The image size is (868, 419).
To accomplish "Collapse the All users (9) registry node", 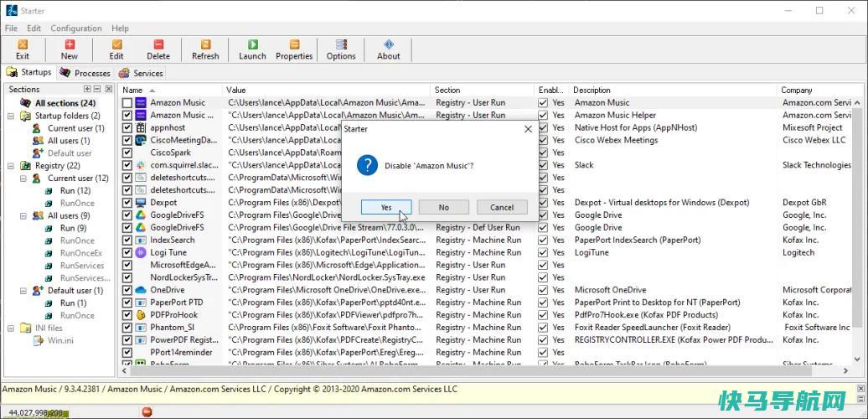I will pos(23,215).
